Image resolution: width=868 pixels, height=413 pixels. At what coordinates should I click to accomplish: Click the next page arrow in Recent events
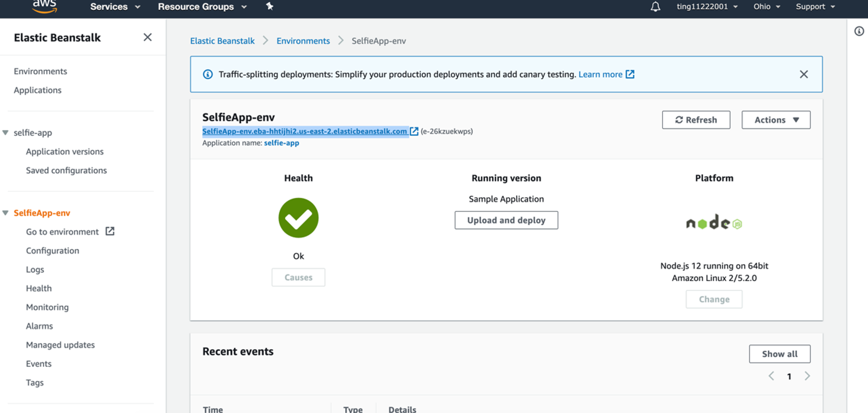coord(807,376)
